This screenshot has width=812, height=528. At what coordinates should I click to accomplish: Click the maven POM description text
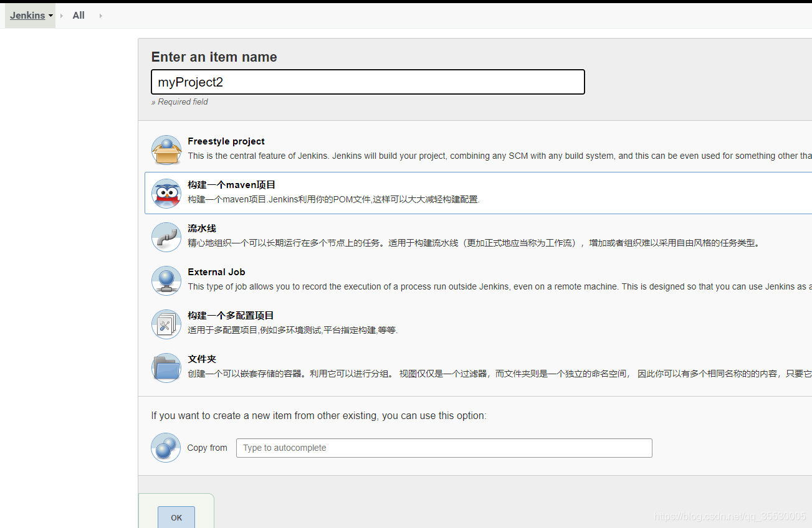coord(333,199)
